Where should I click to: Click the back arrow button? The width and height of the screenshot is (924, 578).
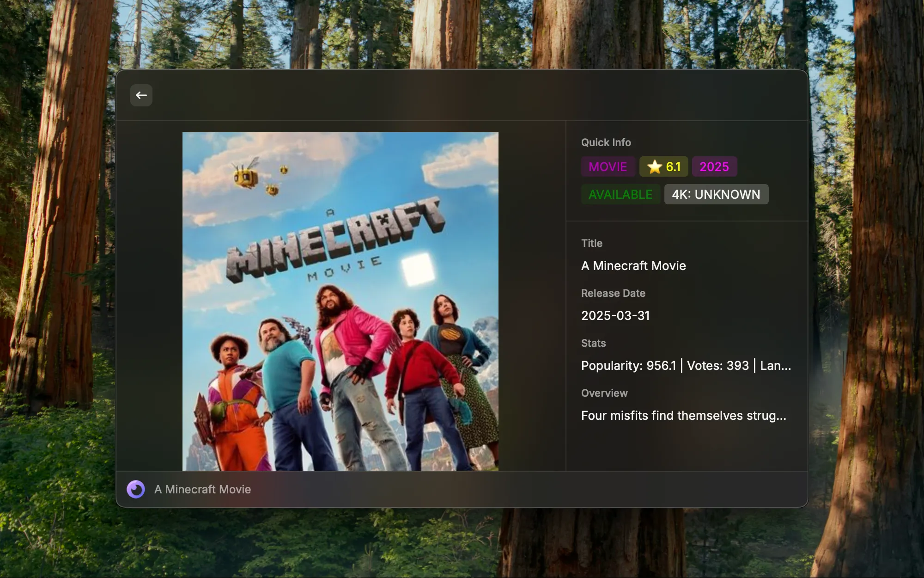tap(141, 95)
